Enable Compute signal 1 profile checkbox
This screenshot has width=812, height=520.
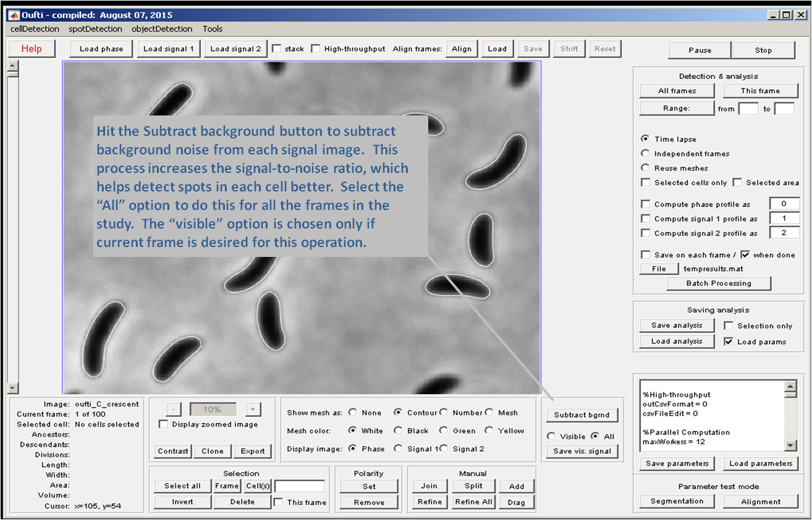point(646,219)
